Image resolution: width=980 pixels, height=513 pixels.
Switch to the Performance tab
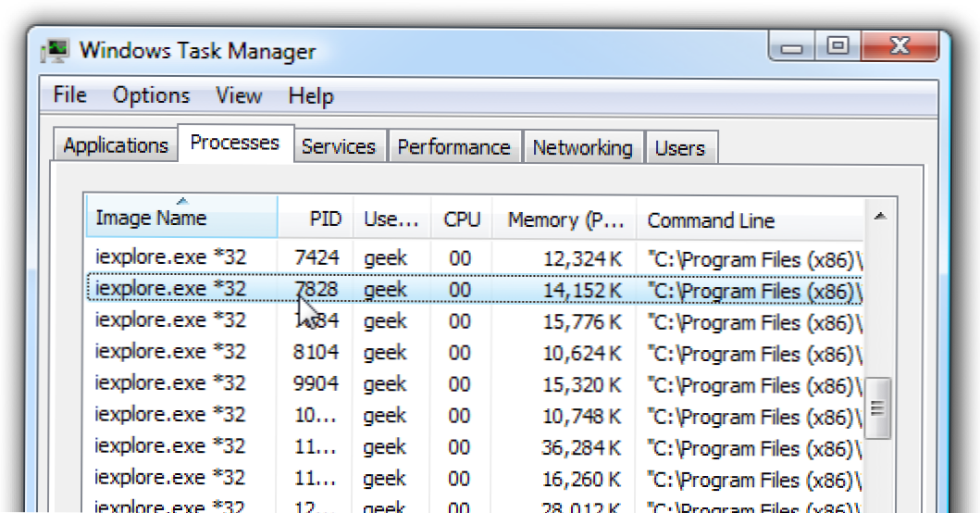click(x=453, y=147)
